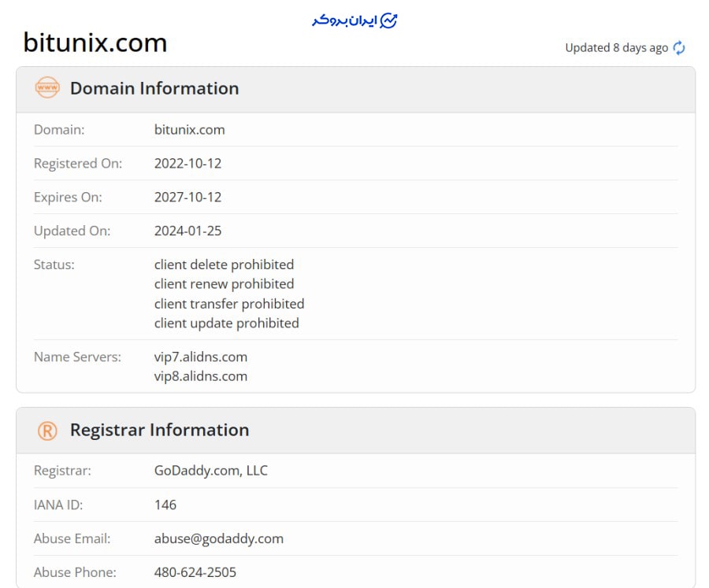Click the Iran Broker logo at top

pyautogui.click(x=354, y=20)
